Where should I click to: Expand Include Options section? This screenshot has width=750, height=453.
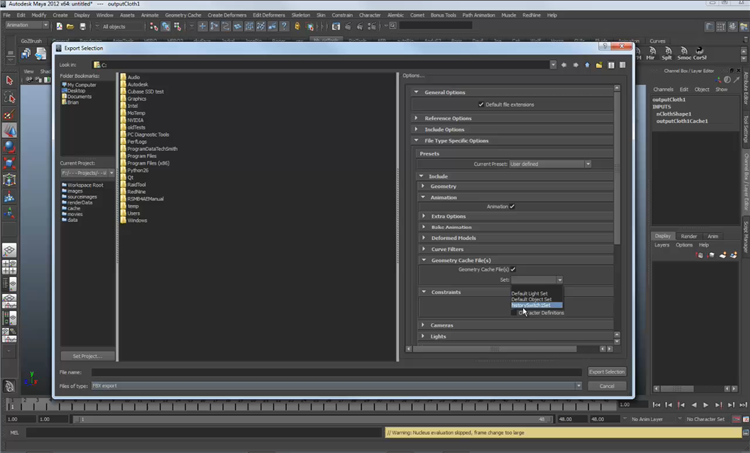[416, 129]
